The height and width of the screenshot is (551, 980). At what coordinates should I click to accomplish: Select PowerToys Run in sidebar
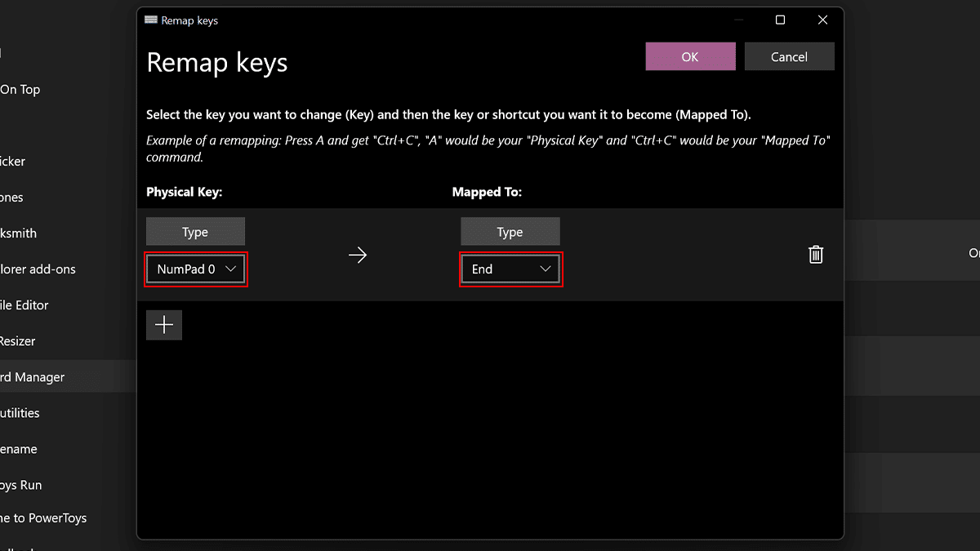coord(21,485)
